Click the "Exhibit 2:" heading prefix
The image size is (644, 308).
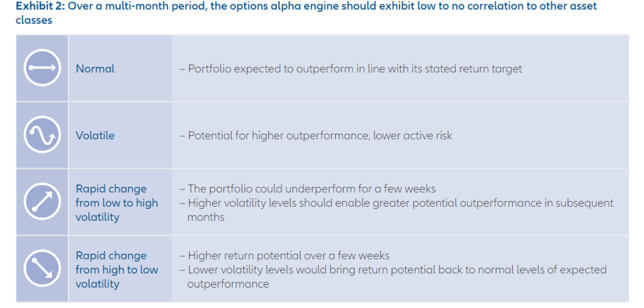40,7
